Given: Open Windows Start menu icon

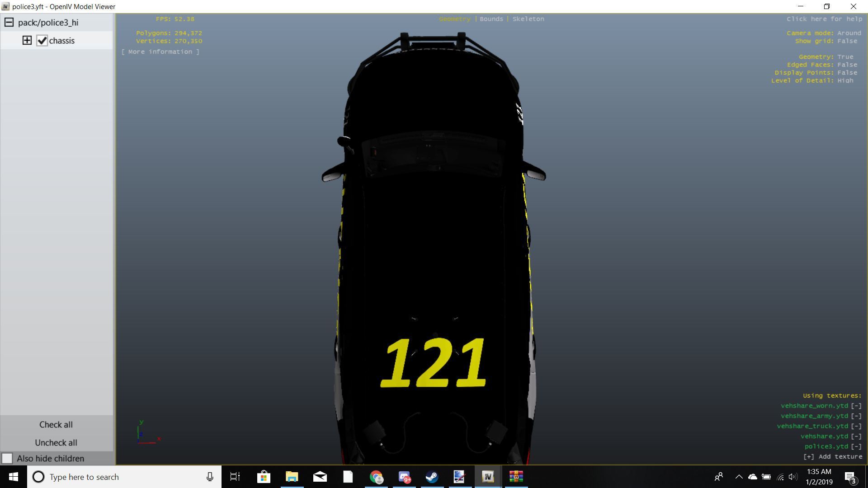Looking at the screenshot, I should [13, 477].
